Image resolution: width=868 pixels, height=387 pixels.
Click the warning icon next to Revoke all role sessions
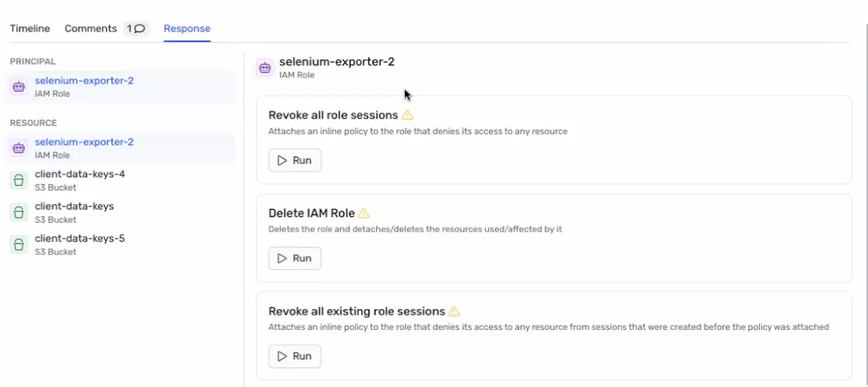click(408, 115)
